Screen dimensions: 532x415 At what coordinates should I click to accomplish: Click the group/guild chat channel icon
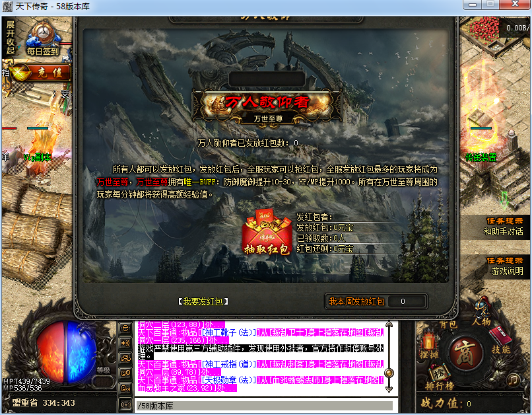[x=125, y=358]
